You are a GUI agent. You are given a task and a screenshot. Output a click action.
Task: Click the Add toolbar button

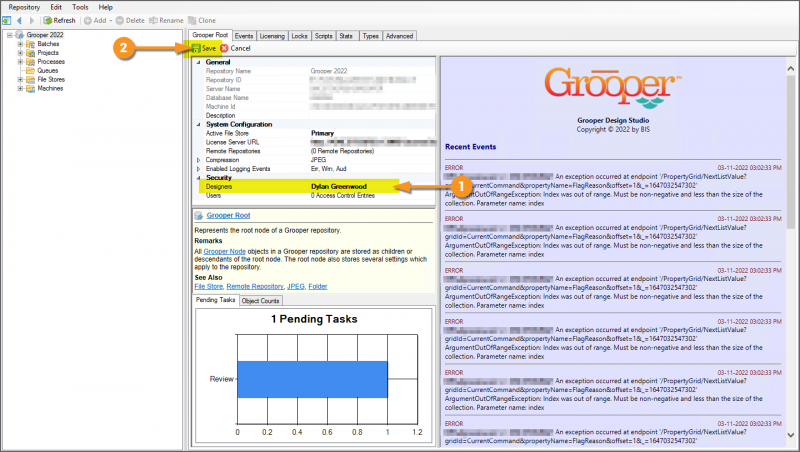pyautogui.click(x=97, y=20)
